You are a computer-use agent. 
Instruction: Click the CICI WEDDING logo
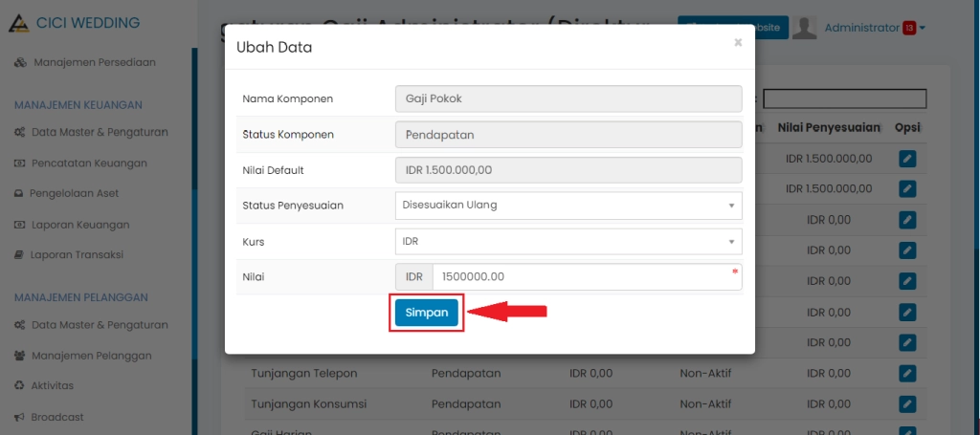click(x=19, y=23)
